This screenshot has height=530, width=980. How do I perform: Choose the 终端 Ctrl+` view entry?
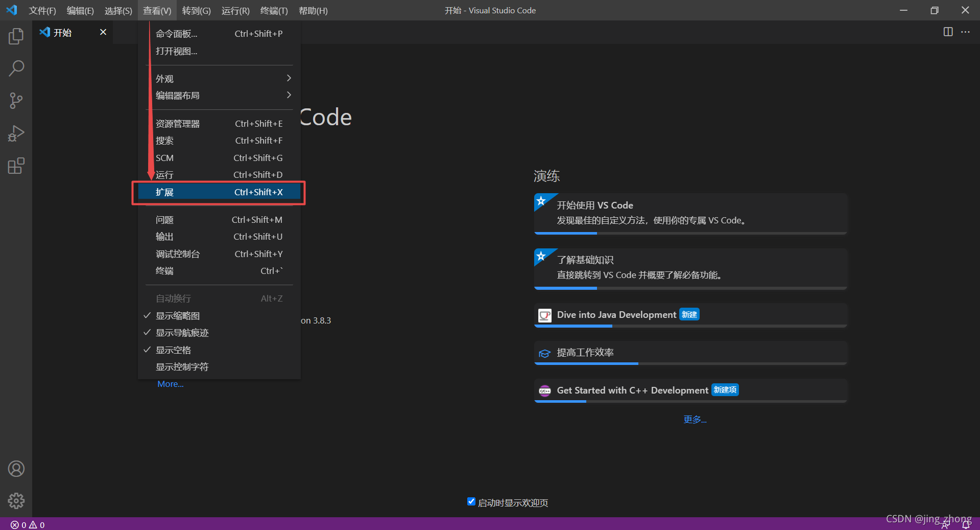219,271
